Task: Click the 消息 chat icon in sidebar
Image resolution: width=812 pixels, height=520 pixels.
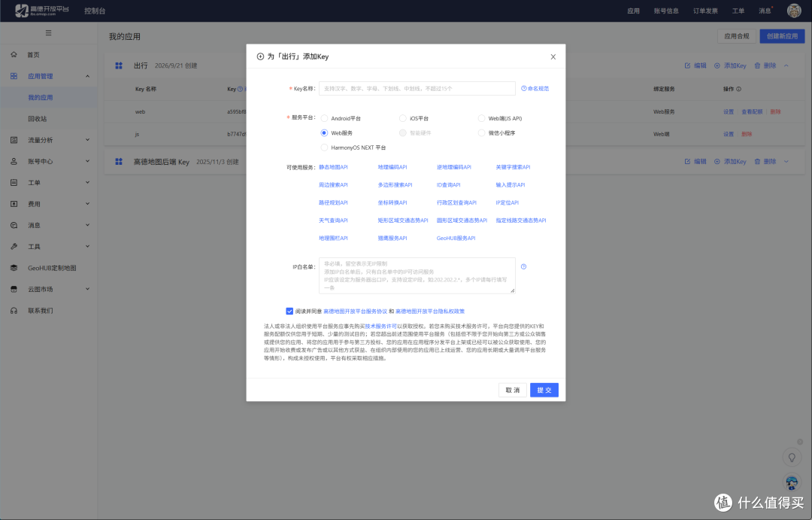Action: point(14,225)
